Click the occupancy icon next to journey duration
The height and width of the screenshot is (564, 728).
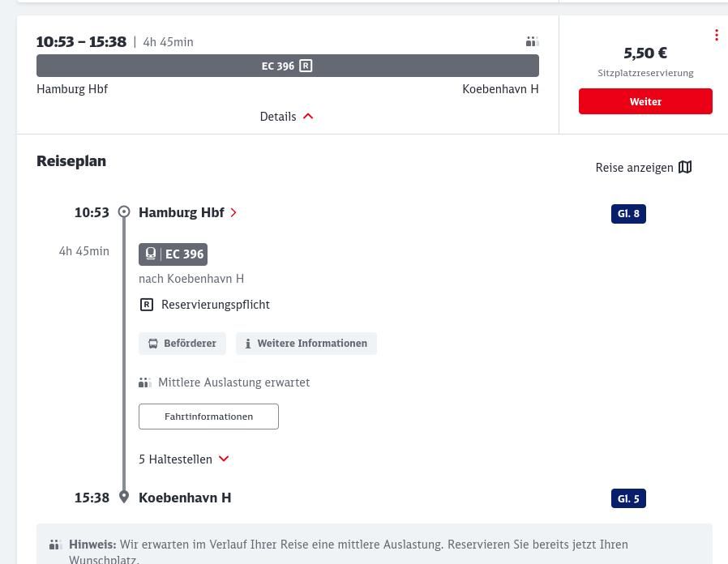532,41
